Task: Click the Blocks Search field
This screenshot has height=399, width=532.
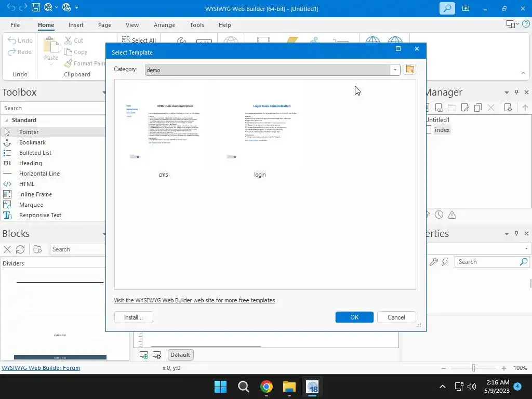Action: [78, 249]
